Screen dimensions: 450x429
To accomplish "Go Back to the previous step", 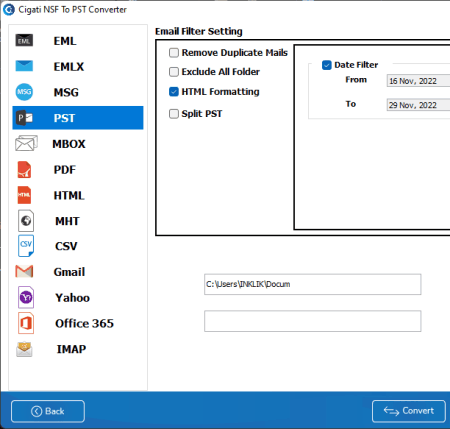I will [48, 411].
